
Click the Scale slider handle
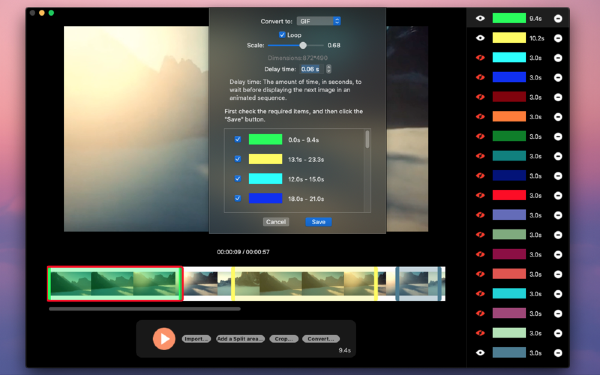coord(303,46)
